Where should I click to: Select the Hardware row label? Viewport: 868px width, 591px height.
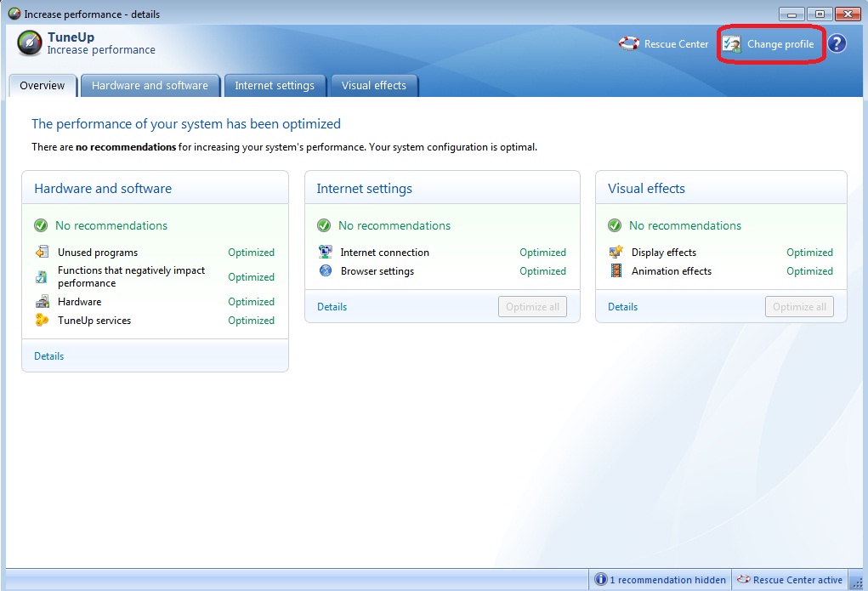(x=80, y=302)
